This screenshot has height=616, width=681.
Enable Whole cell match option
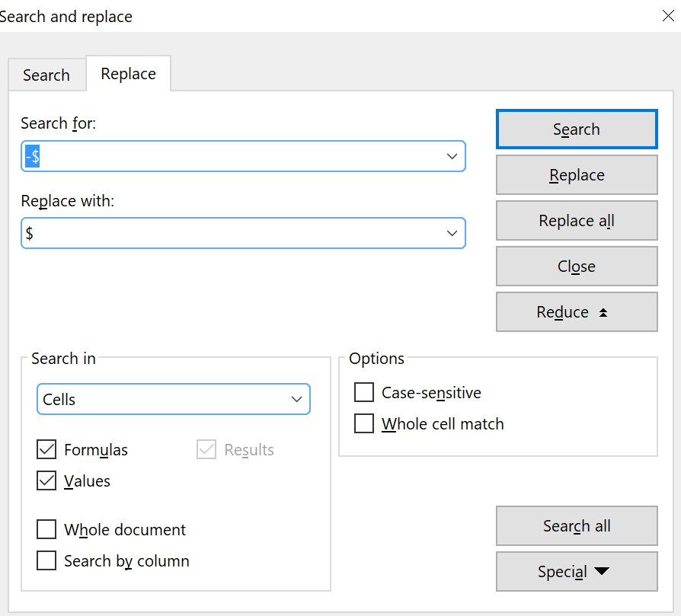(365, 424)
